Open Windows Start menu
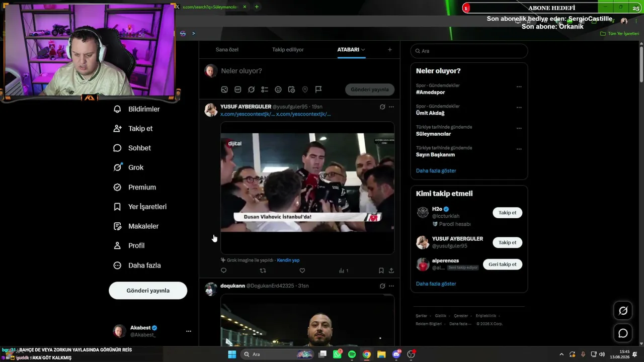The height and width of the screenshot is (362, 644). (x=232, y=354)
